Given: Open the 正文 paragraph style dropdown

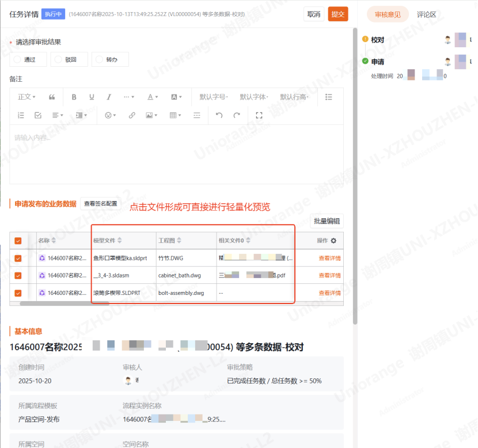Looking at the screenshot, I should coord(26,97).
